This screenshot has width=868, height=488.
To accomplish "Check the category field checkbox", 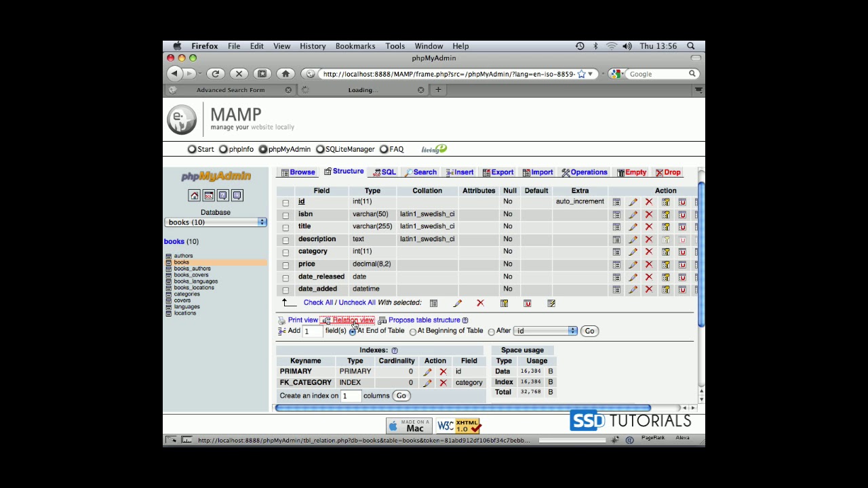I will 285,252.
